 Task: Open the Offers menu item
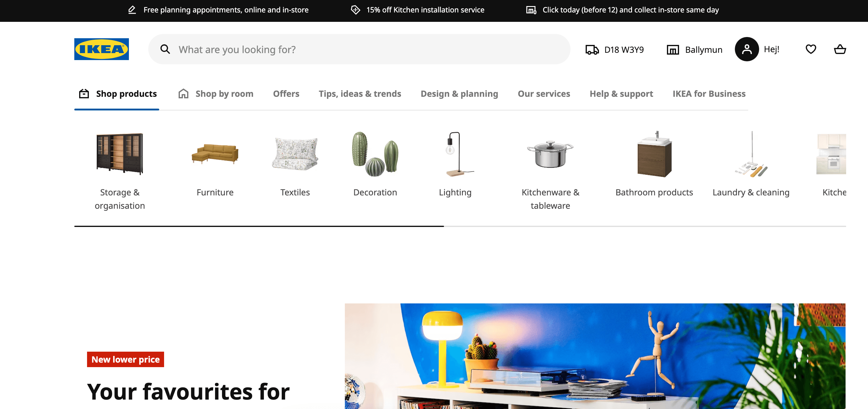tap(286, 94)
